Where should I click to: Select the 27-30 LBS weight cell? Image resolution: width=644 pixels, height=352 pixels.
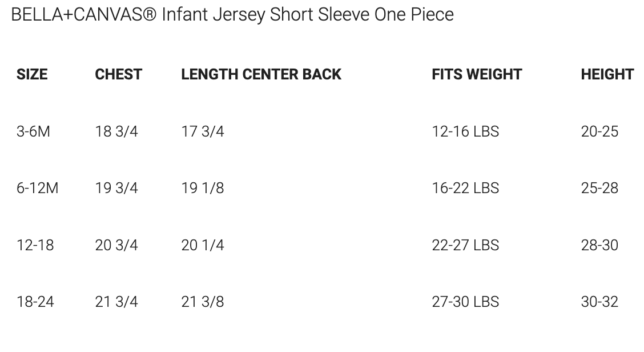tap(465, 302)
